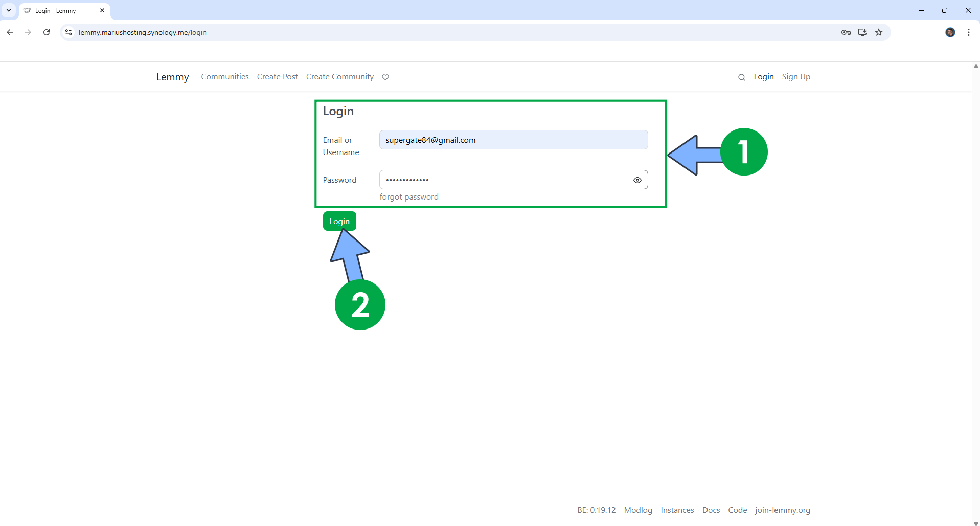
Task: Focus the Password field
Action: [503, 180]
